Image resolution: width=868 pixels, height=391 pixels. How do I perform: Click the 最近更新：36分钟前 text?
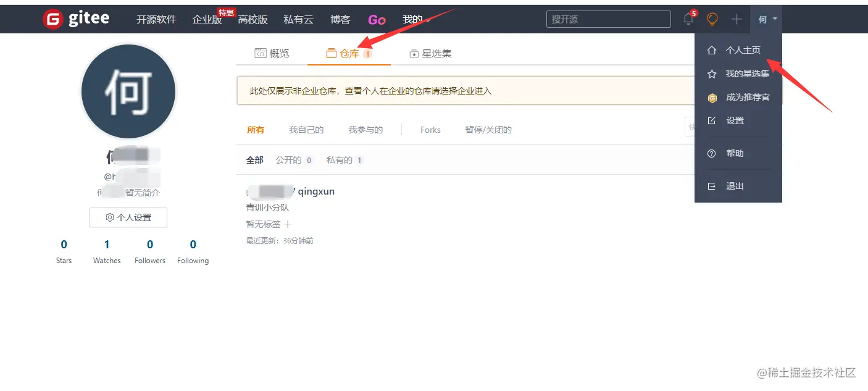[x=280, y=241]
